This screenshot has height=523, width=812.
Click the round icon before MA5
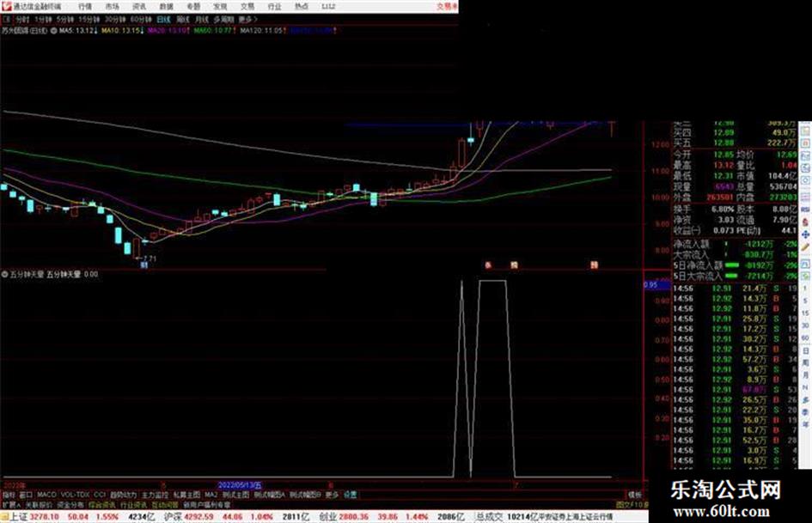tap(54, 31)
